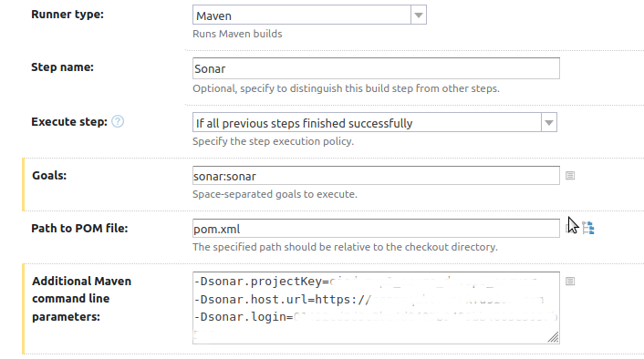The width and height of the screenshot is (644, 359).
Task: Click the textarea resize grip handle
Action: [x=553, y=337]
